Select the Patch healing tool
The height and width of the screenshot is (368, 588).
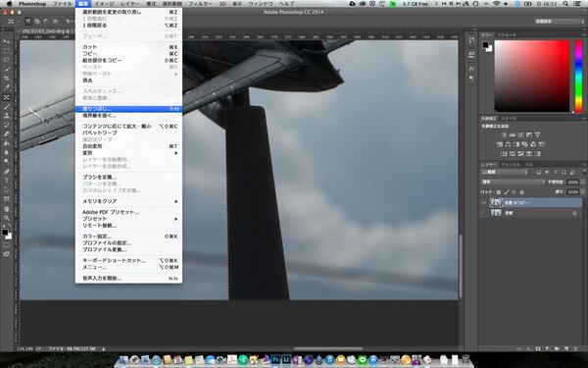(7, 97)
